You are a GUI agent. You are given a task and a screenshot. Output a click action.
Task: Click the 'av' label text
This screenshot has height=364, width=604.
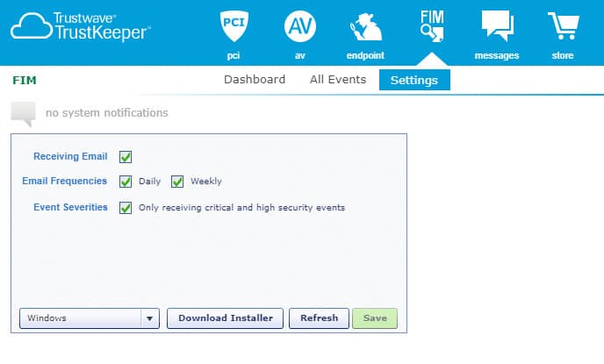300,56
